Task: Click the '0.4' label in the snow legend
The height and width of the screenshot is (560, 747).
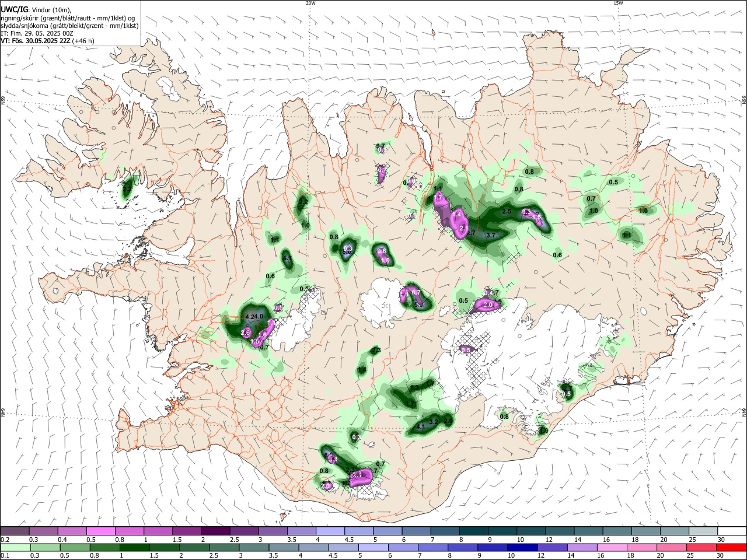Action: click(62, 540)
